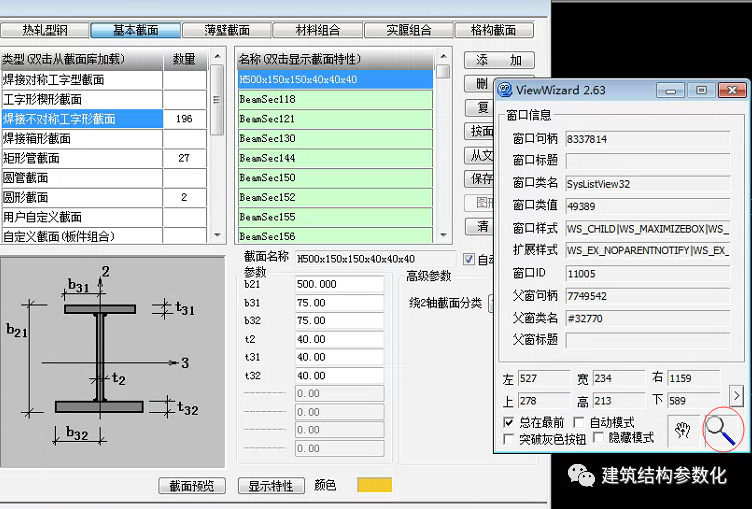Click scroll-down arrow of the type list

click(x=217, y=235)
